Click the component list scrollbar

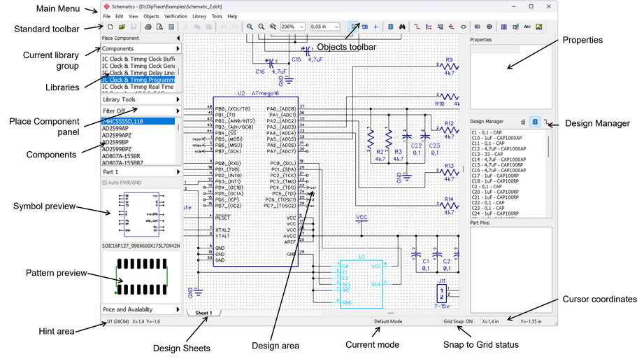pos(178,128)
